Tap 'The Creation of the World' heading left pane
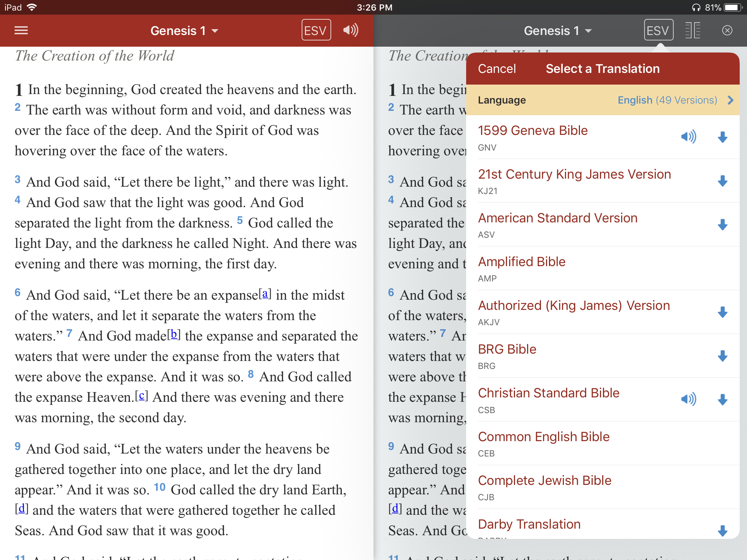This screenshot has width=747, height=560. pos(94,56)
